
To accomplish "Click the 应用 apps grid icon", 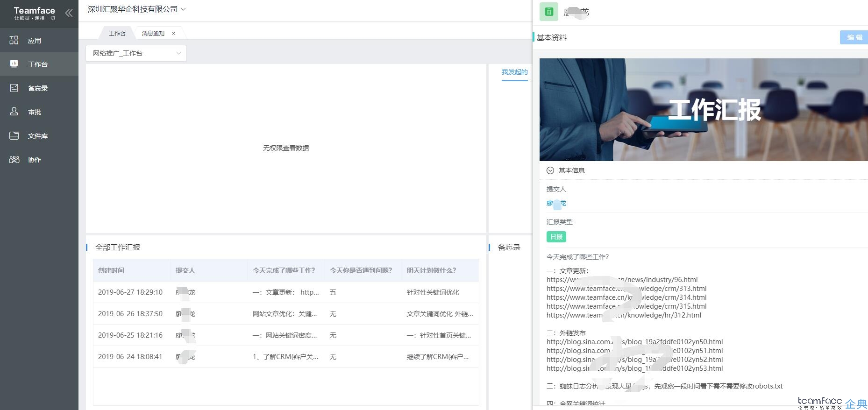I will pos(14,40).
